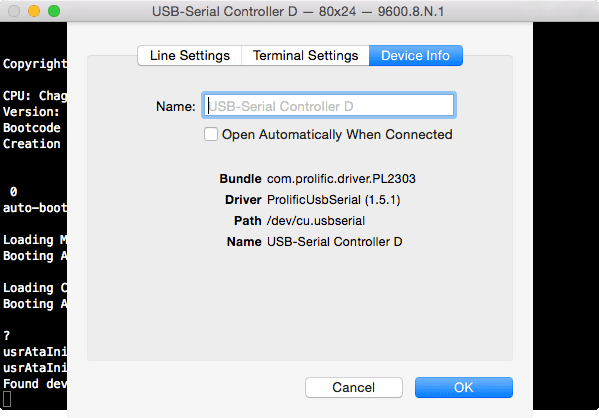
Task: Select the Device Info tab
Action: [x=416, y=56]
